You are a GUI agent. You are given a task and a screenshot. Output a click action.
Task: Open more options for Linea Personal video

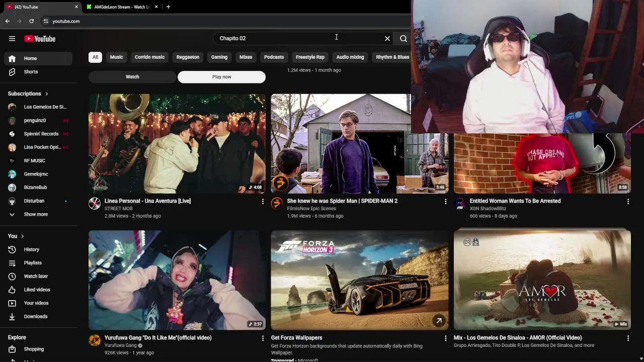coord(263,201)
